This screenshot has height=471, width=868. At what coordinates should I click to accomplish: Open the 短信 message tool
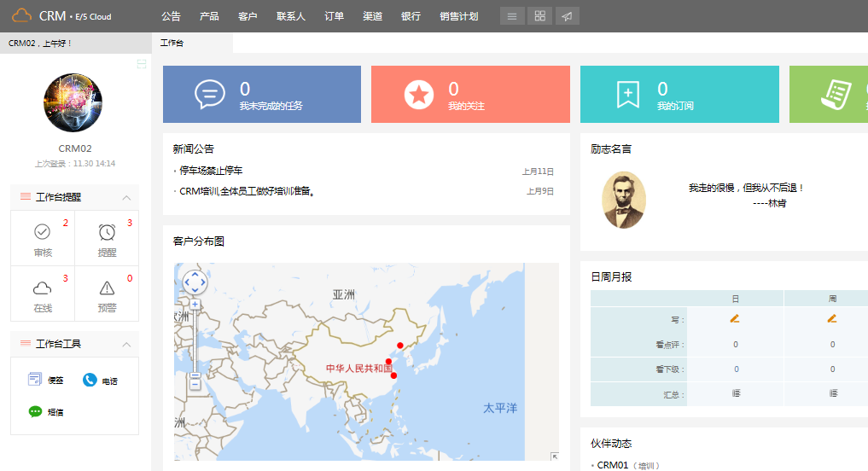[x=36, y=411]
